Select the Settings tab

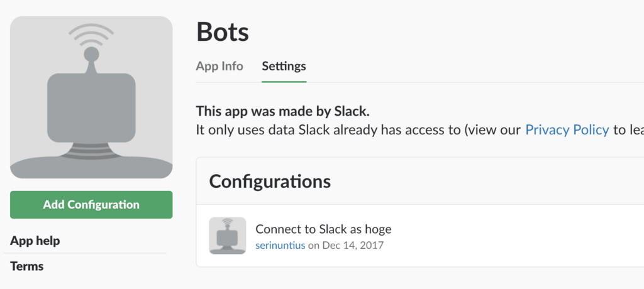tap(284, 66)
